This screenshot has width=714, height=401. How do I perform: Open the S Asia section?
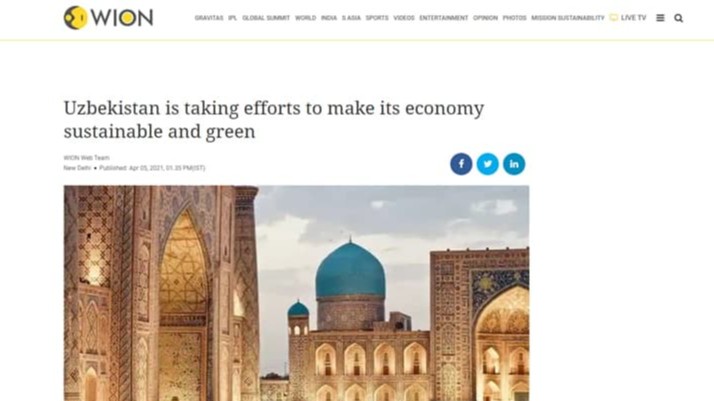351,18
